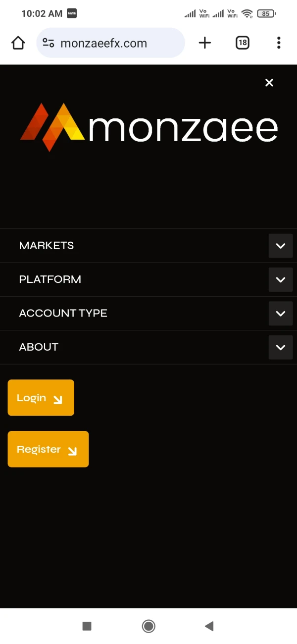
Task: Open the tab switcher showing 18
Action: coord(242,43)
